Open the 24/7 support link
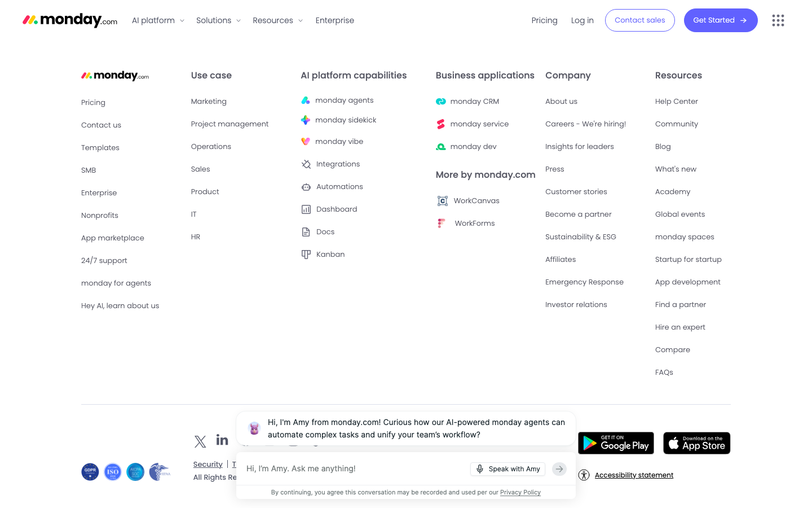 coord(104,261)
